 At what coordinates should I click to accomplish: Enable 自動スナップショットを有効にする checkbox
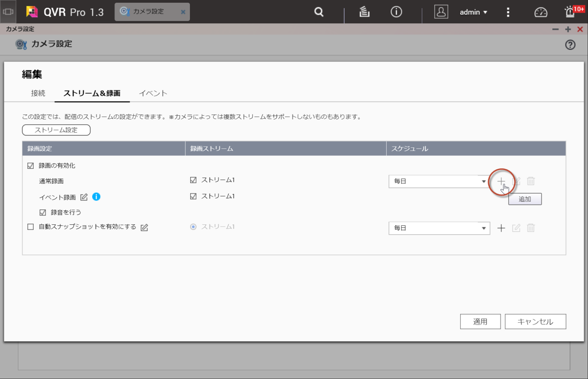tap(31, 227)
